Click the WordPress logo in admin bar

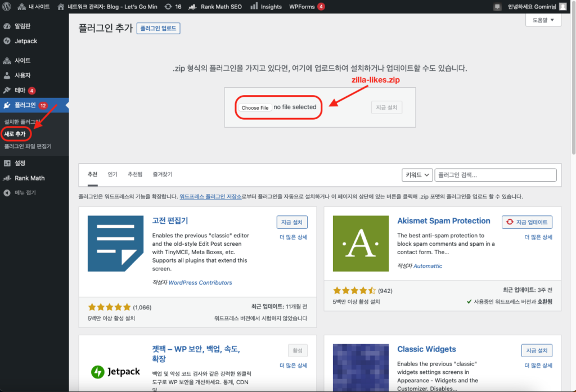tap(7, 7)
